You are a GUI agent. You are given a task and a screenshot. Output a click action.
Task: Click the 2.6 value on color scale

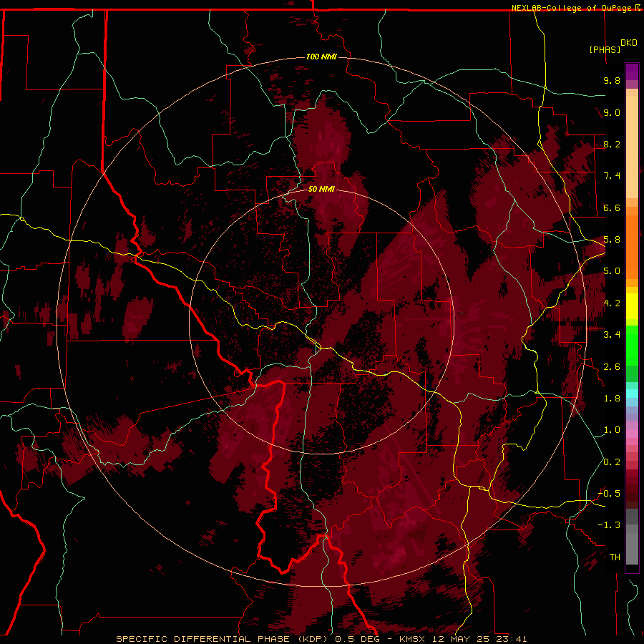coord(612,367)
